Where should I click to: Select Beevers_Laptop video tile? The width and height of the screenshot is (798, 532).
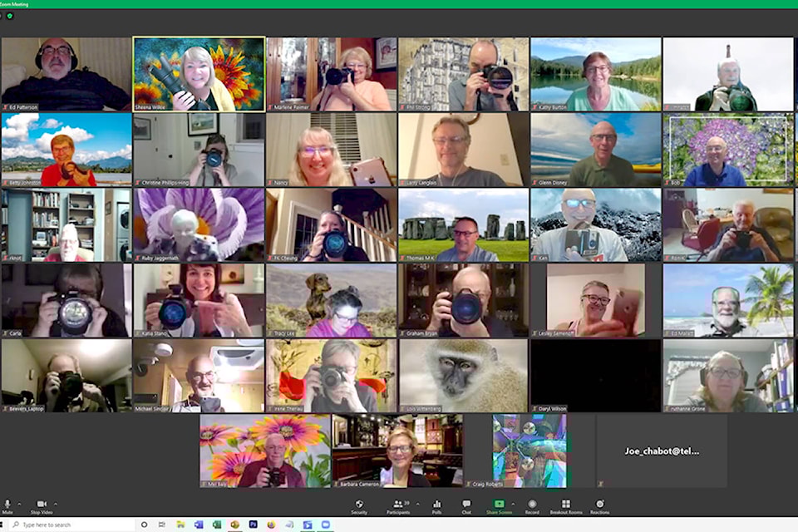(x=66, y=376)
